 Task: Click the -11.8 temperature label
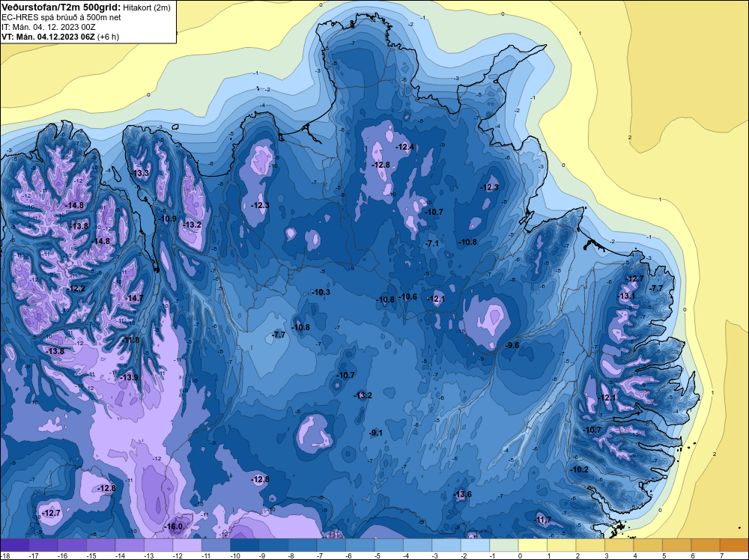pos(131,341)
